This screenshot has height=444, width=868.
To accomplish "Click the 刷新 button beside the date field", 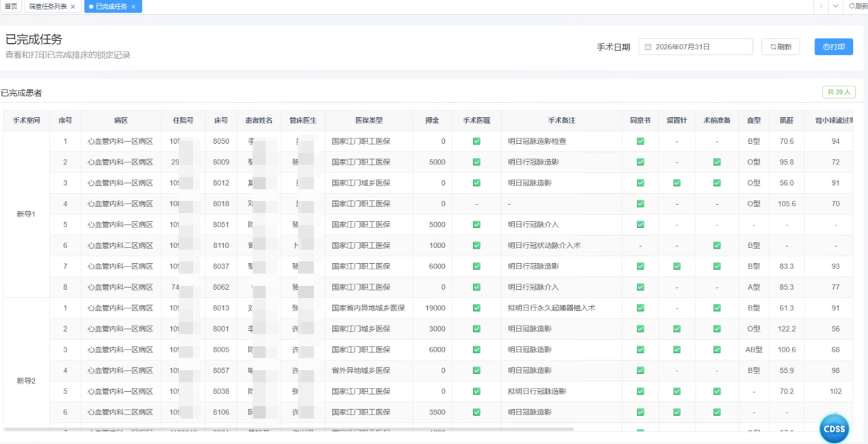I will tap(780, 47).
